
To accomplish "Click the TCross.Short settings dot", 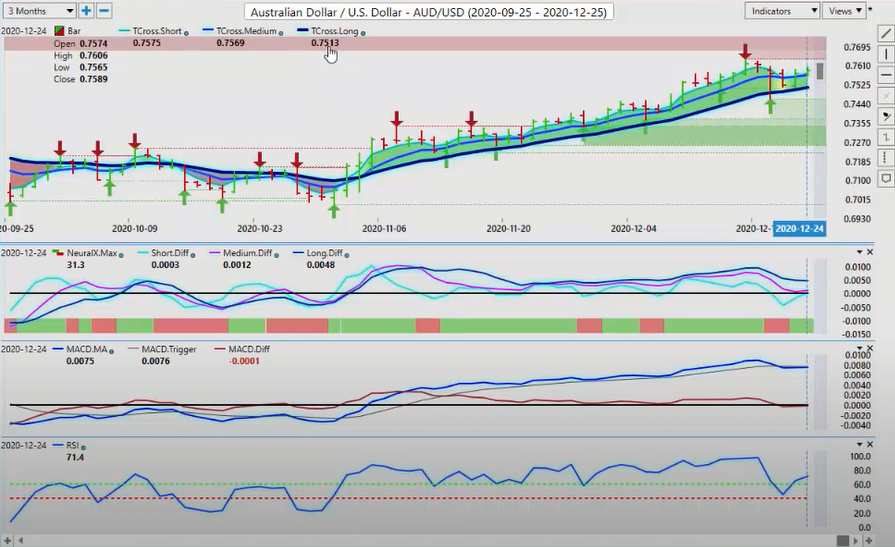I will click(x=186, y=33).
